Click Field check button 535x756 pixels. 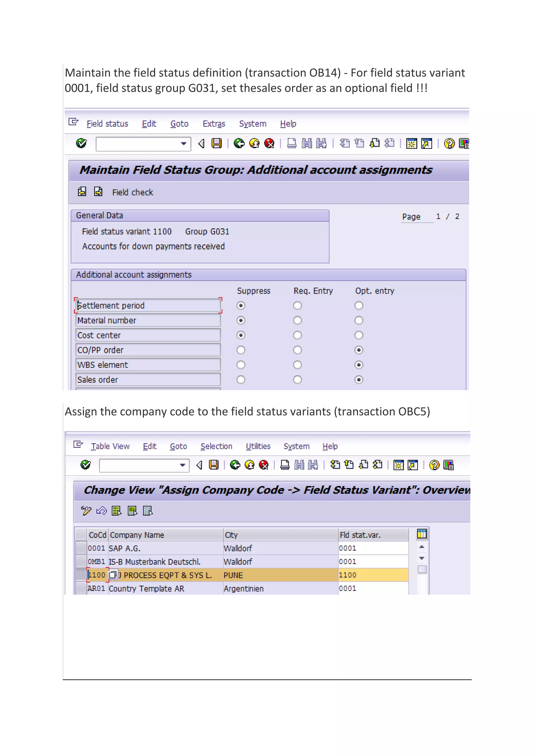tap(132, 192)
